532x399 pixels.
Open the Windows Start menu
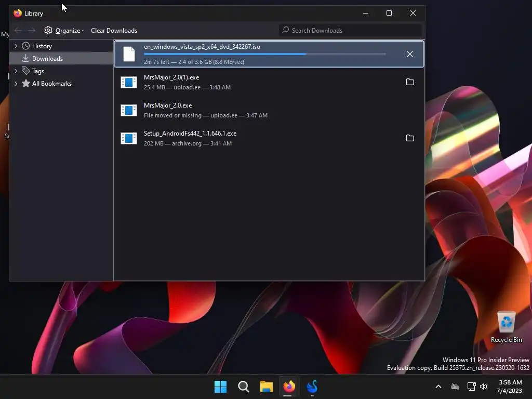[x=220, y=387]
